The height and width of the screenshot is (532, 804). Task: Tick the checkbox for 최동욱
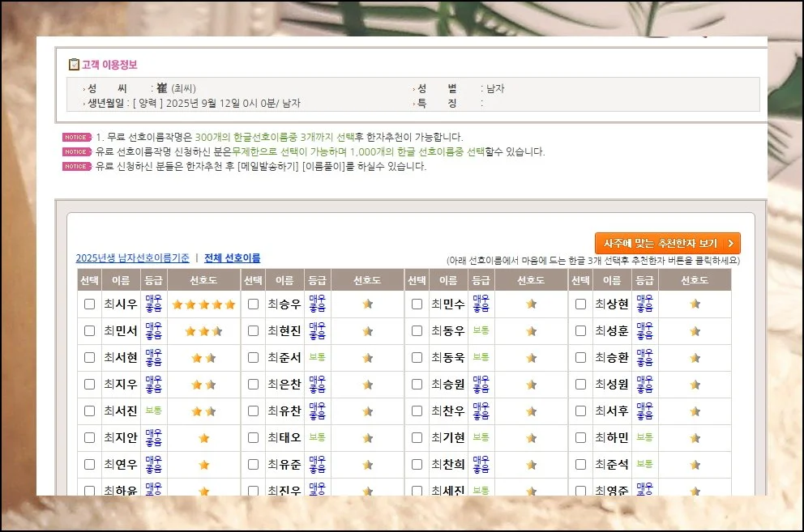click(x=417, y=358)
